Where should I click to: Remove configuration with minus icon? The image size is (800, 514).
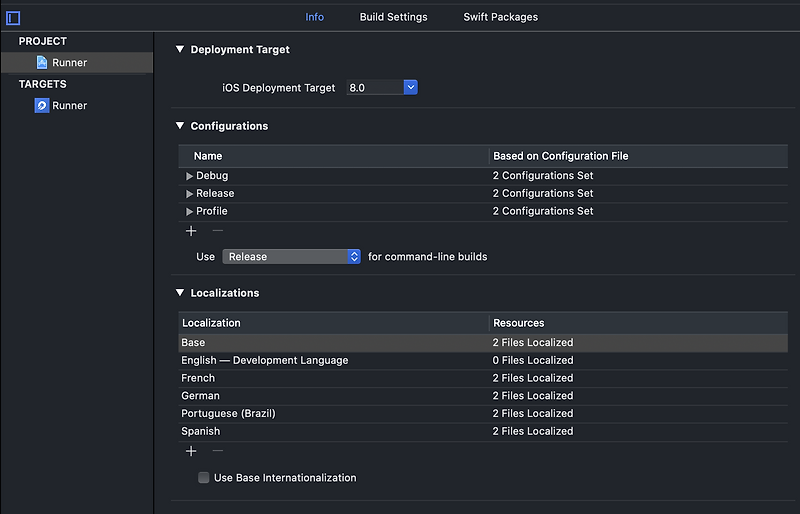click(217, 231)
